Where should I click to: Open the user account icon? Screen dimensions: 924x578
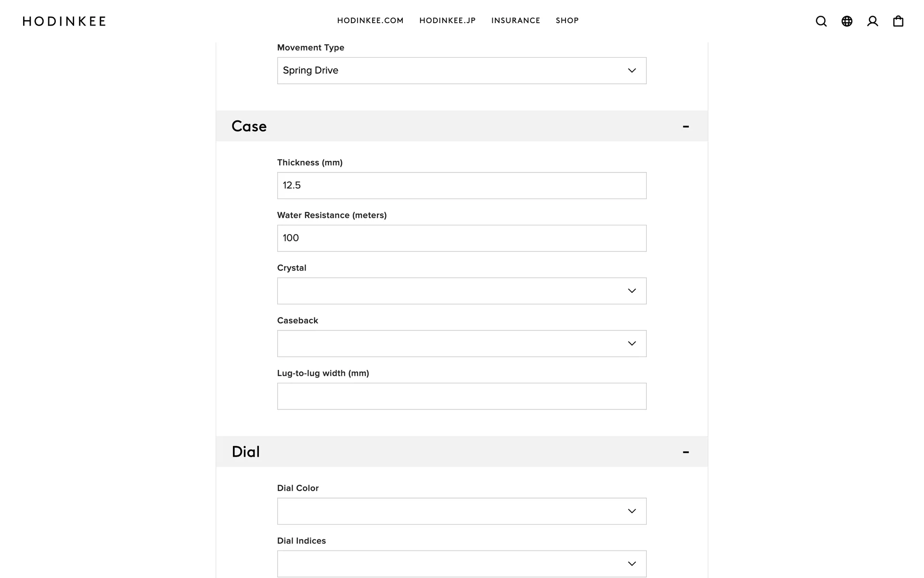[873, 21]
